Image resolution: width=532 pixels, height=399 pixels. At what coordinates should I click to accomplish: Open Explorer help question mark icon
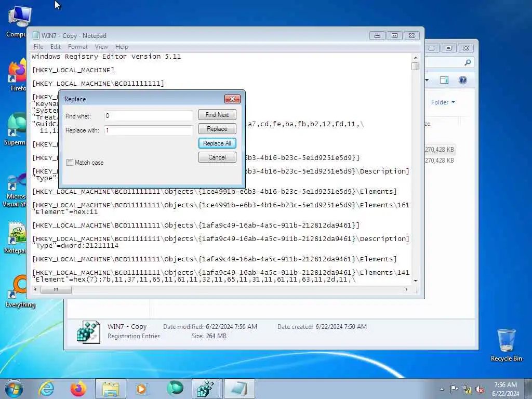463,80
